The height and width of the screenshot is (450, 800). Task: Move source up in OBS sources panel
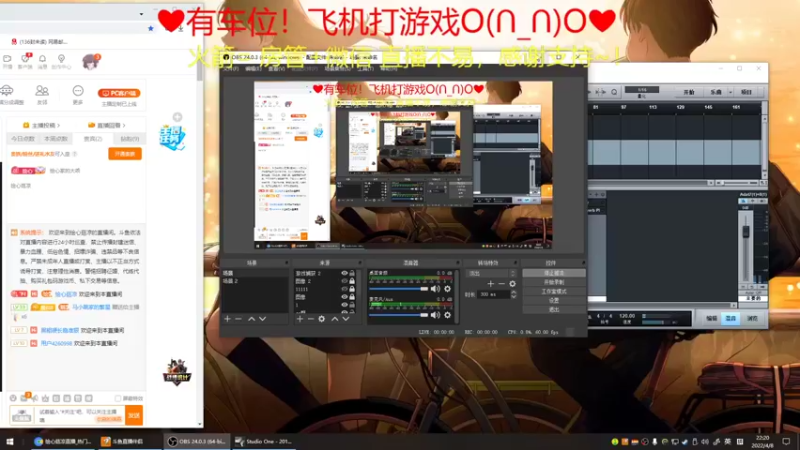point(335,319)
